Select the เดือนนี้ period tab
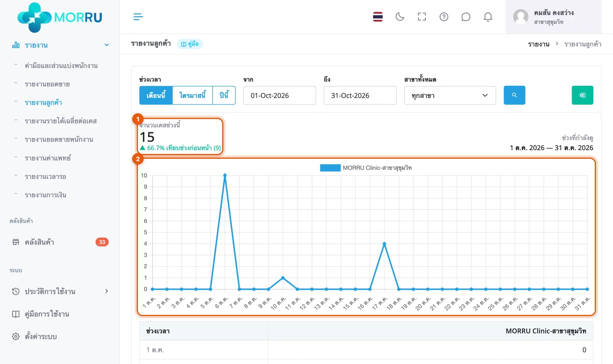Viewport: 613px width, 364px height. [156, 95]
